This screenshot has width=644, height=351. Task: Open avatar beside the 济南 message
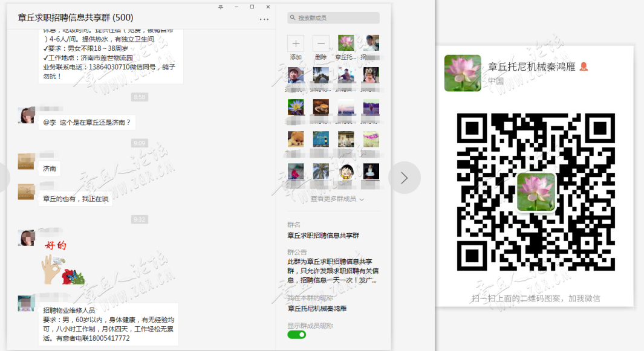tap(26, 161)
